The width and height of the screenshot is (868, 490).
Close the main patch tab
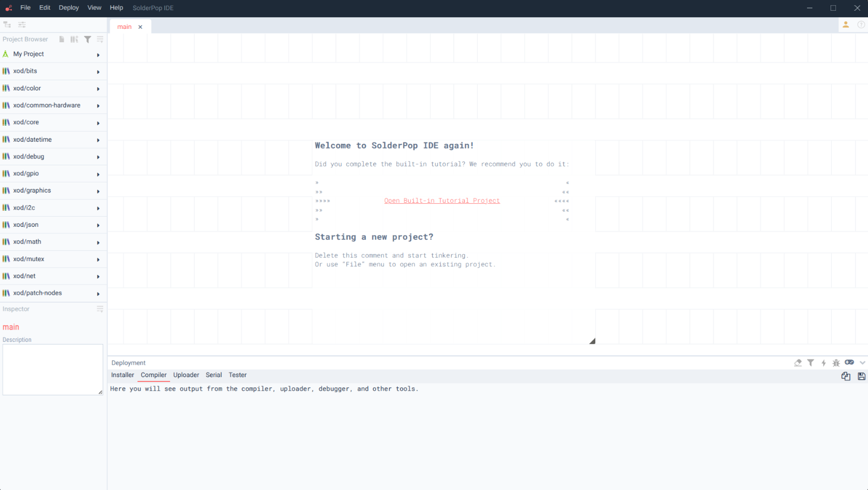click(x=140, y=27)
